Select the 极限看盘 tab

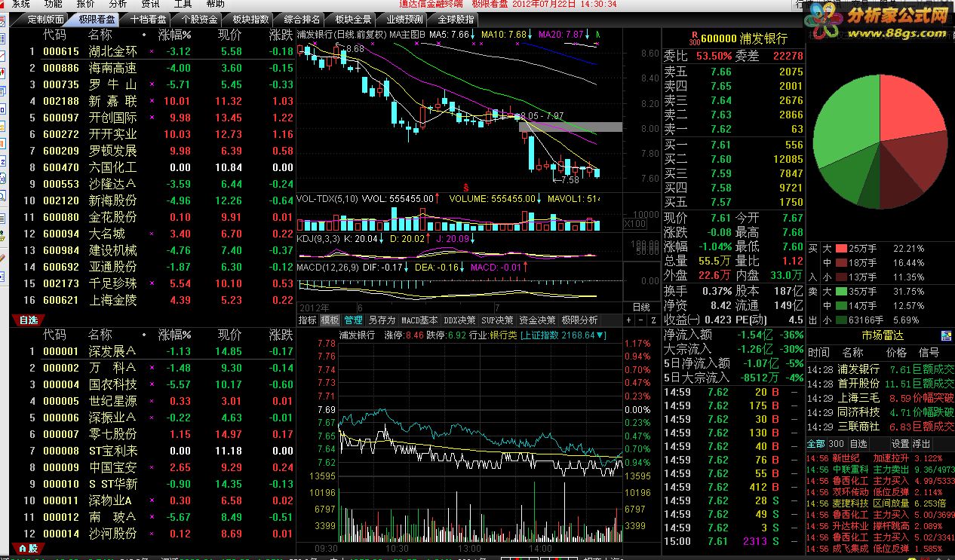coord(97,19)
